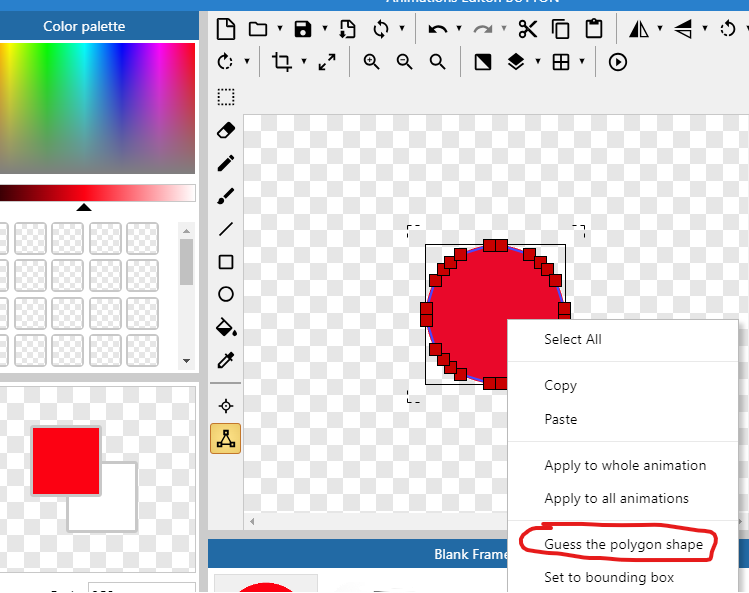Copy selection using the toolbar copy icon
The height and width of the screenshot is (593, 749).
pos(560,29)
